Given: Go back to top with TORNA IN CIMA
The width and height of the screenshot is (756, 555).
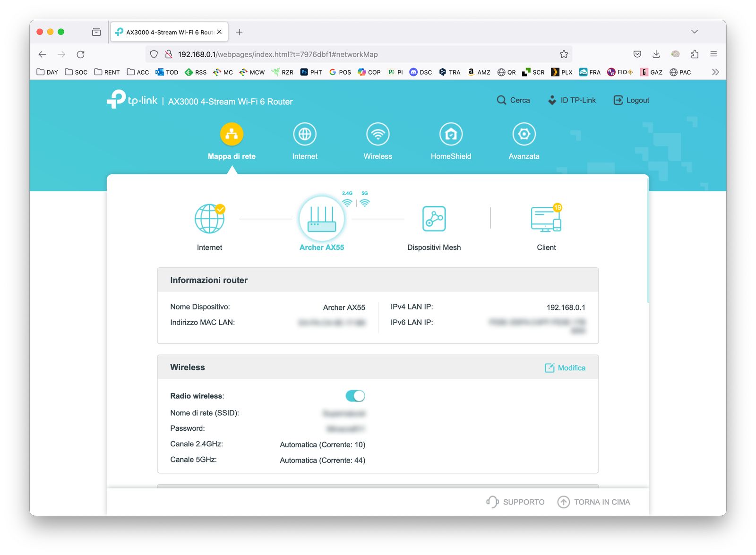Looking at the screenshot, I should click(x=593, y=502).
